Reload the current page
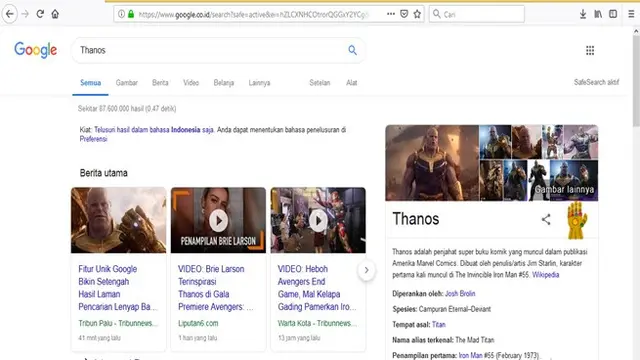This screenshot has height=360, width=640. coord(40,14)
